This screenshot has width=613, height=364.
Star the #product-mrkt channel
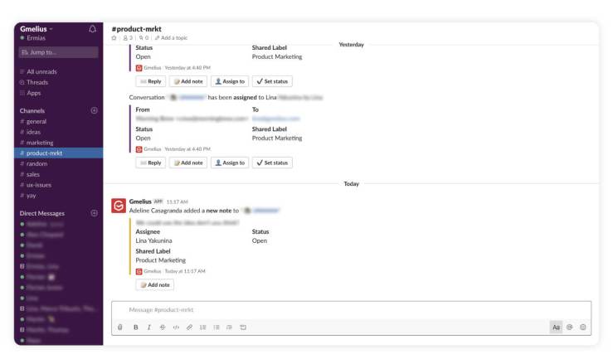[114, 38]
